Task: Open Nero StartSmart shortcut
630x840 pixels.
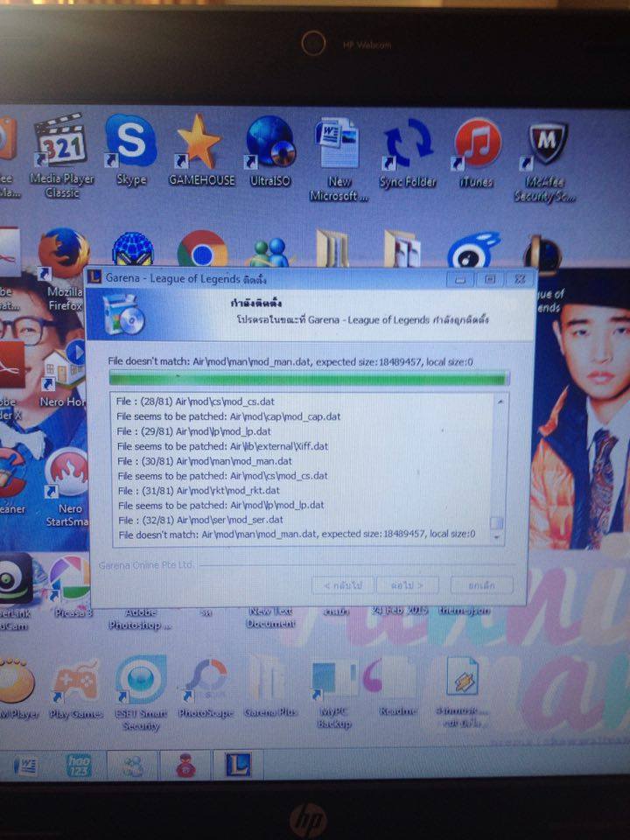Action: [x=67, y=486]
